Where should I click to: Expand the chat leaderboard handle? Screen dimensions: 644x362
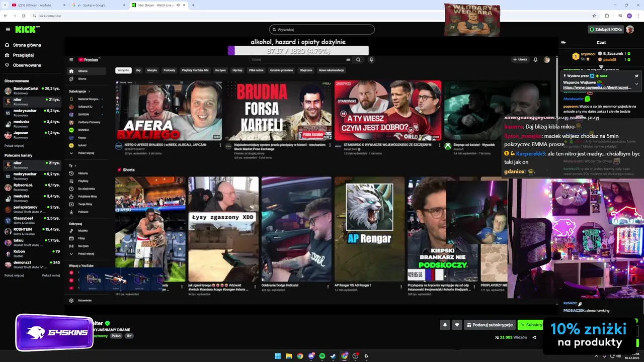coord(601,66)
